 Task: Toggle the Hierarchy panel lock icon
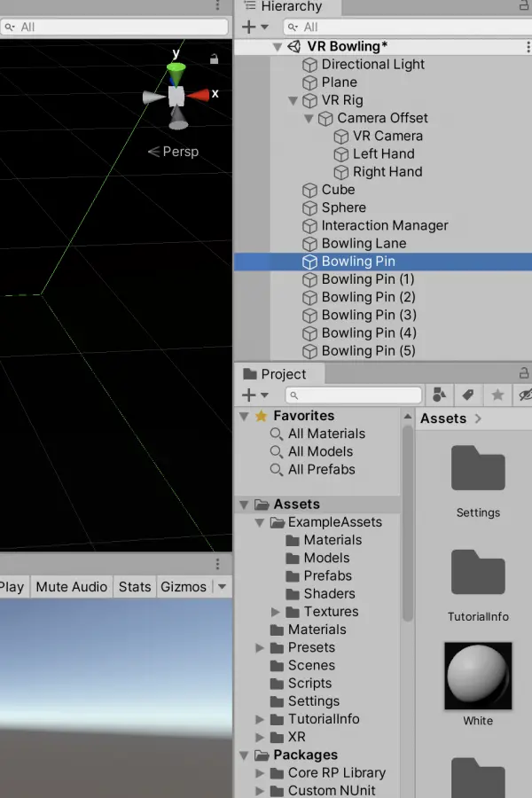click(x=524, y=5)
